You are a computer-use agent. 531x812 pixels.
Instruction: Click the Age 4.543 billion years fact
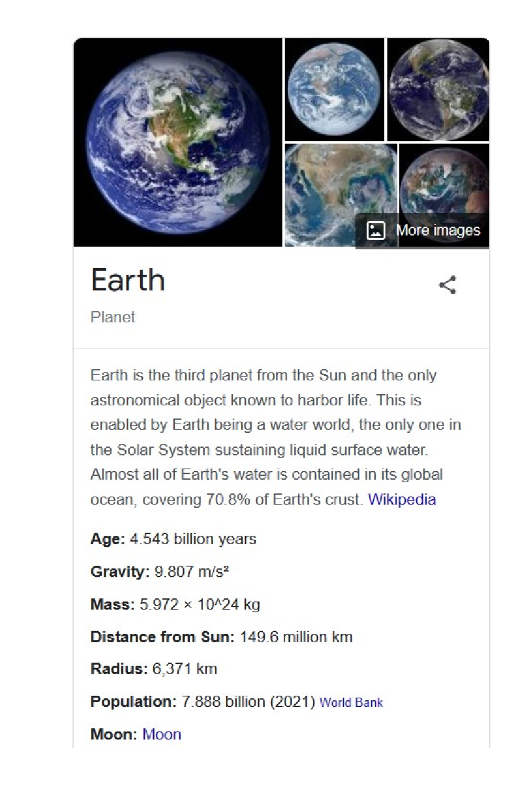(173, 539)
